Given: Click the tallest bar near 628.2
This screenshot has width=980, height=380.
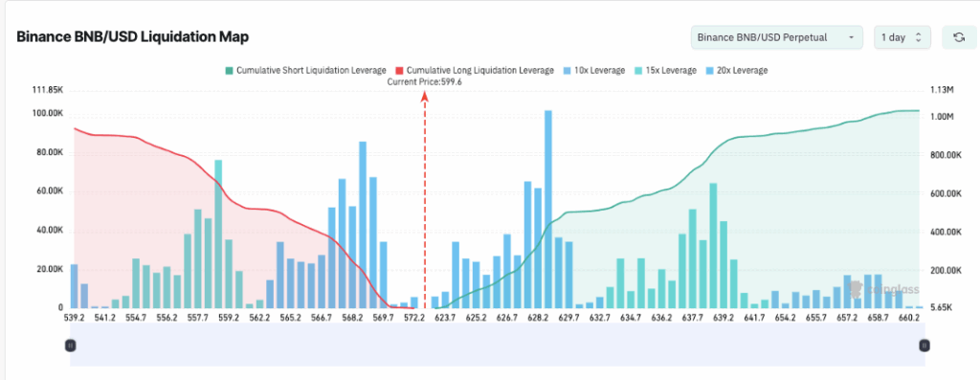Looking at the screenshot, I should click(548, 210).
